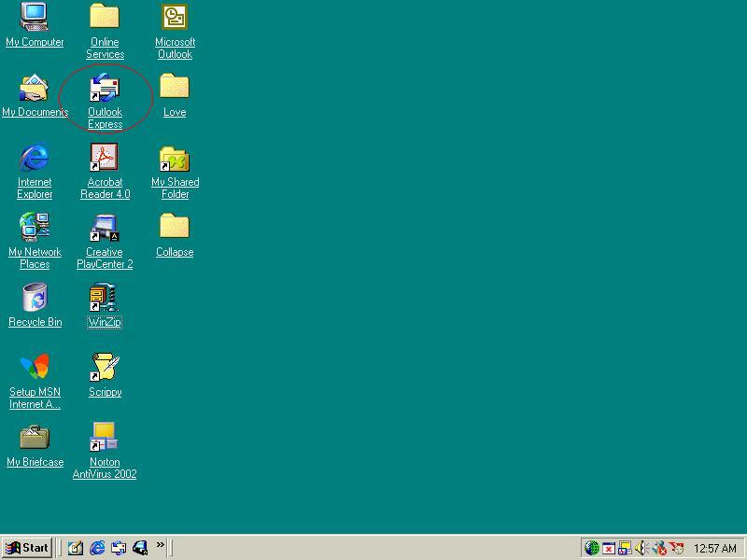This screenshot has height=560, width=747.
Task: Select the Creative PlayCenter 2 shortcut
Action: coord(105,229)
